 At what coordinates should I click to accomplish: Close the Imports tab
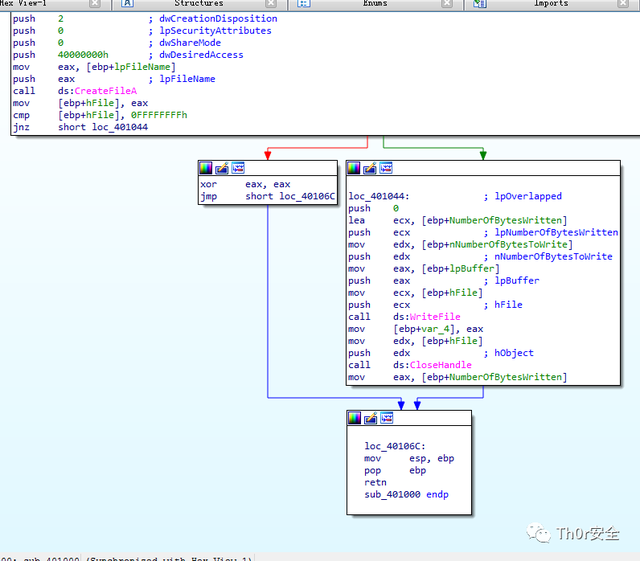(623, 3)
